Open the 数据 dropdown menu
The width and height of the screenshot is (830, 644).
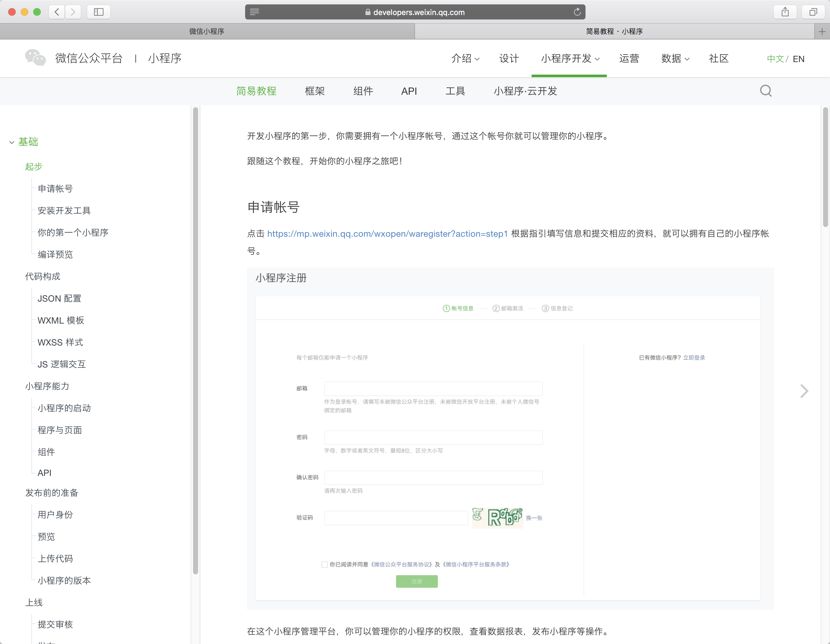pyautogui.click(x=675, y=59)
